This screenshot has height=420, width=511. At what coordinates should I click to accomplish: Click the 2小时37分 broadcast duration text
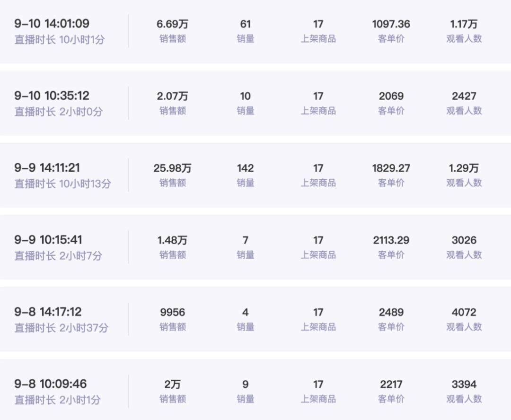(84, 328)
